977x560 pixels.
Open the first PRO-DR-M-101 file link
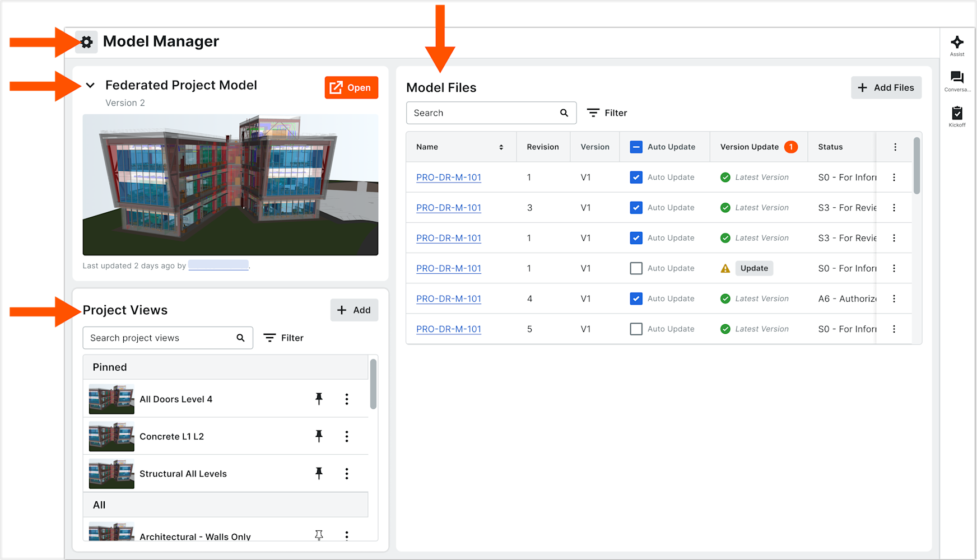point(448,177)
